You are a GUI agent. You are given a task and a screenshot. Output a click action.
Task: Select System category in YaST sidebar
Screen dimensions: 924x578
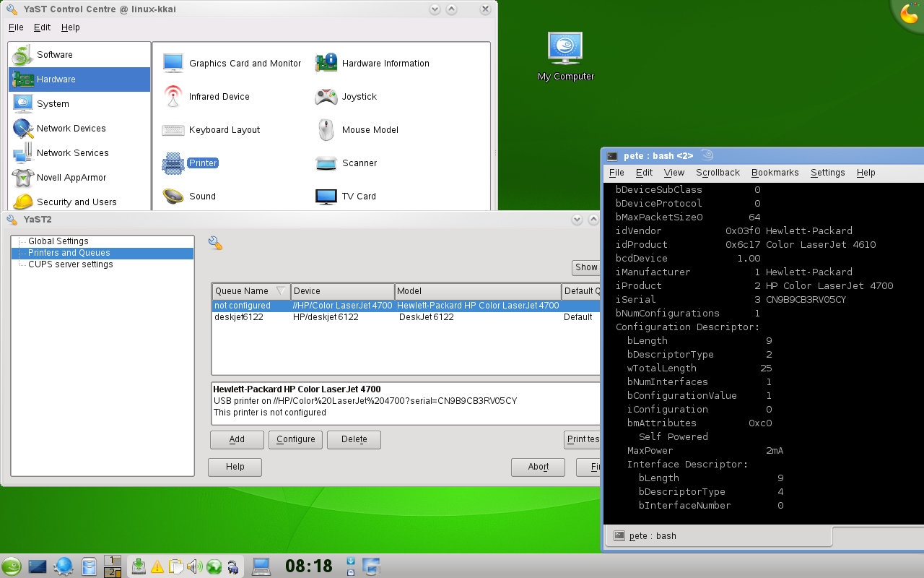(79, 104)
